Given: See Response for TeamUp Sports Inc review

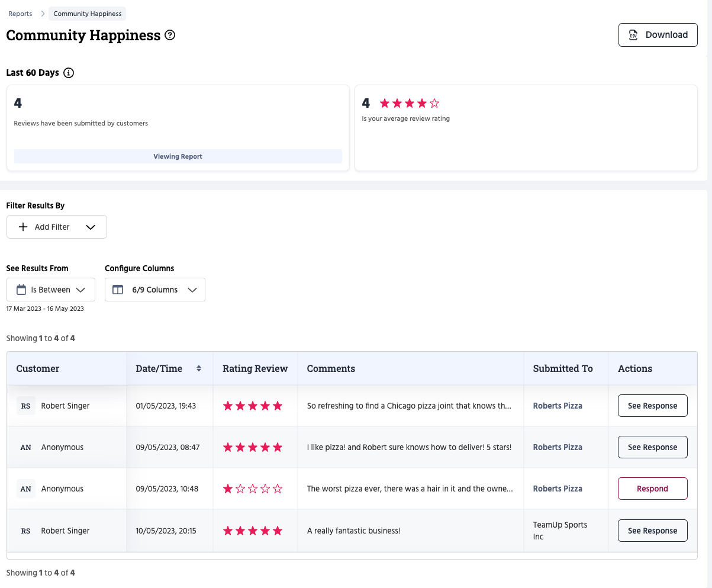Looking at the screenshot, I should coord(652,531).
